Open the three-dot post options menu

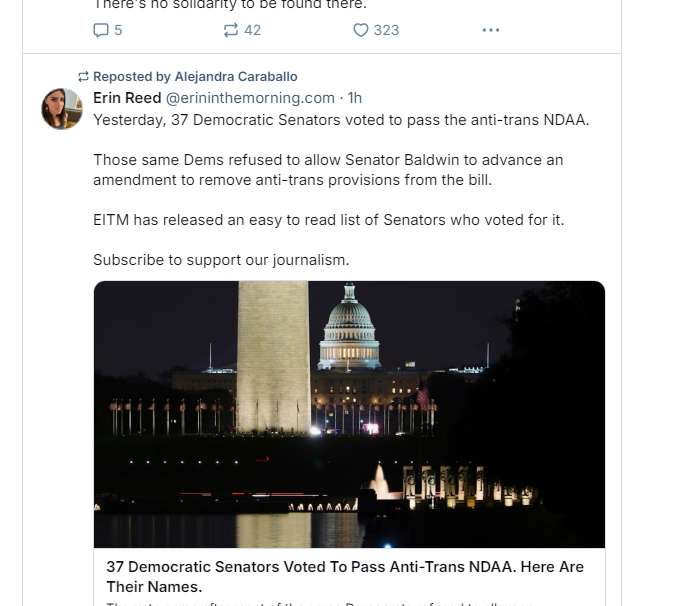click(491, 30)
